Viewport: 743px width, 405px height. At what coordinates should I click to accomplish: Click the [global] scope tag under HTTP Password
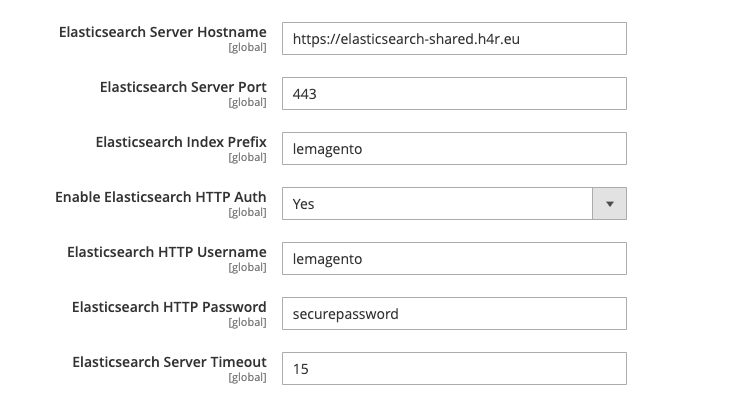[x=247, y=322]
